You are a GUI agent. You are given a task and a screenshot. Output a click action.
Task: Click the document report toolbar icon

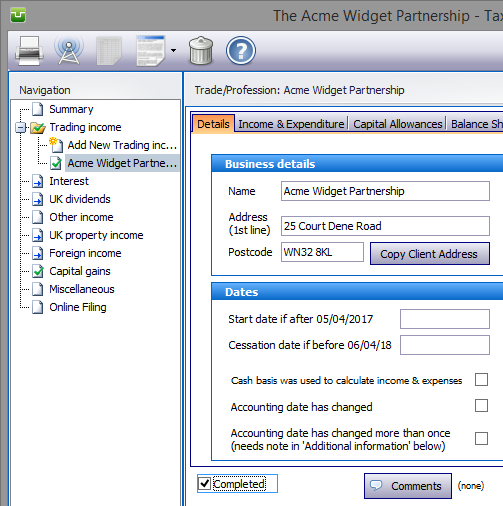pos(151,51)
